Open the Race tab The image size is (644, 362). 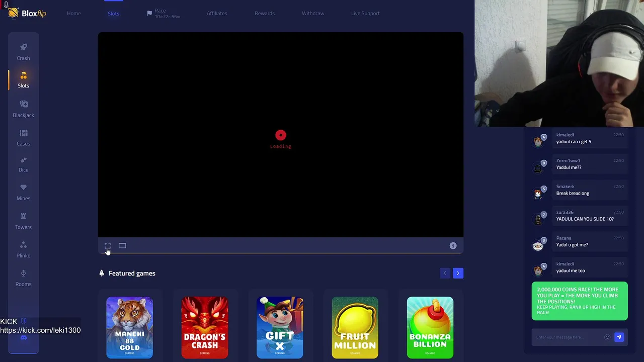tap(164, 13)
